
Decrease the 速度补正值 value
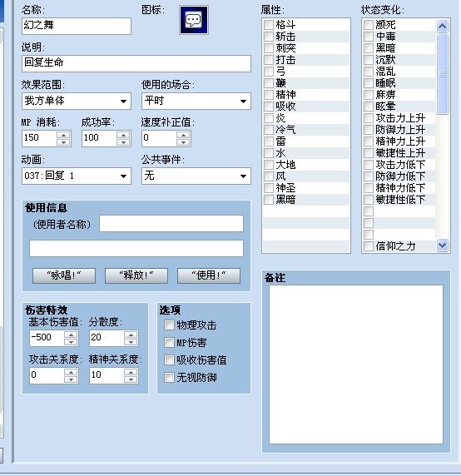(x=183, y=142)
